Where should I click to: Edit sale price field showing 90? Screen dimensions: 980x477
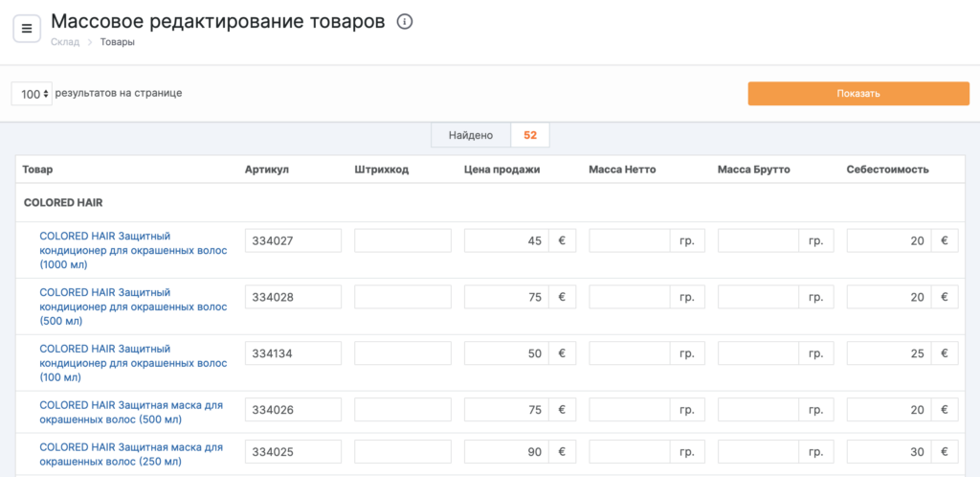click(x=505, y=452)
